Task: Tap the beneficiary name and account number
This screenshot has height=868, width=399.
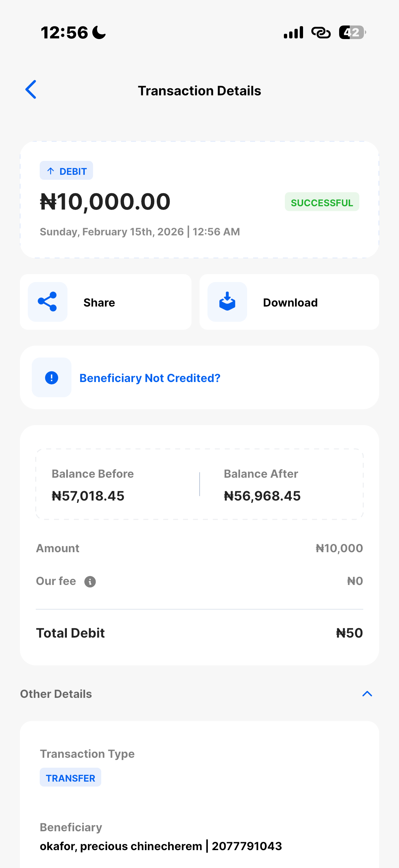Action: [x=160, y=846]
